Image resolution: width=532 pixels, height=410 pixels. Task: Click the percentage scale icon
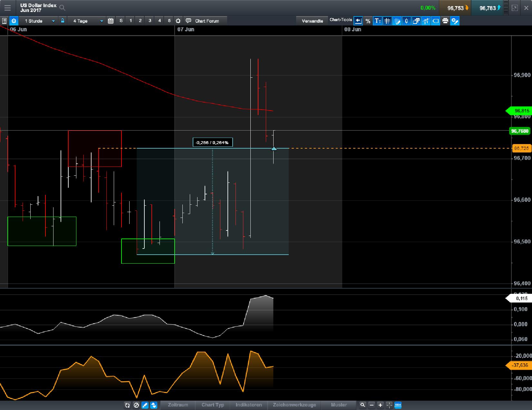coord(368,21)
